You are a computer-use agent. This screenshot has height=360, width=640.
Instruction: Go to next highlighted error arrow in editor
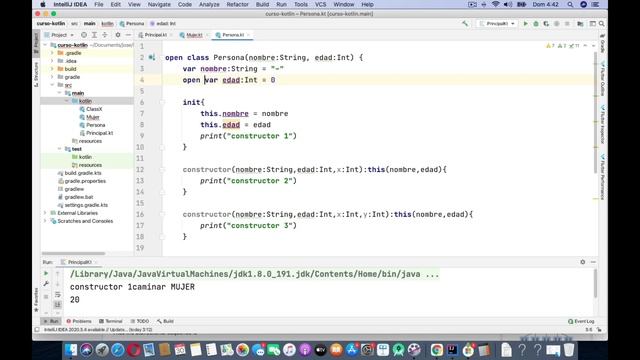593,46
